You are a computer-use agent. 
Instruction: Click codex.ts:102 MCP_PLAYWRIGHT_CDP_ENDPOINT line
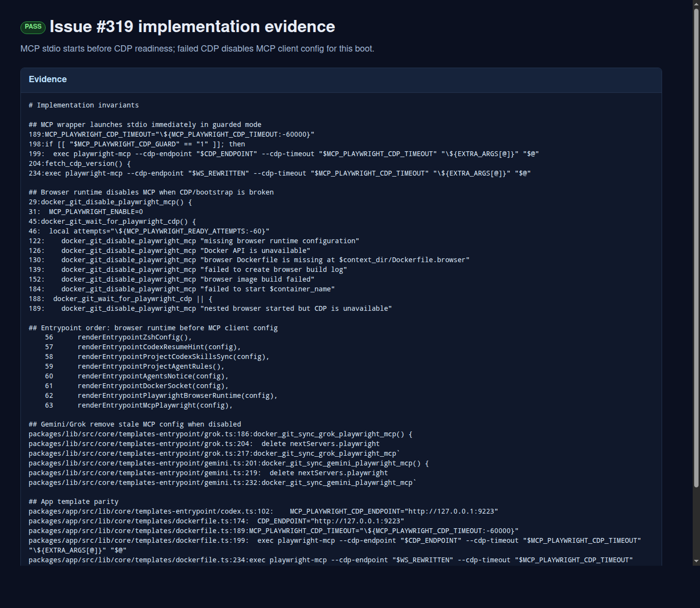click(263, 512)
